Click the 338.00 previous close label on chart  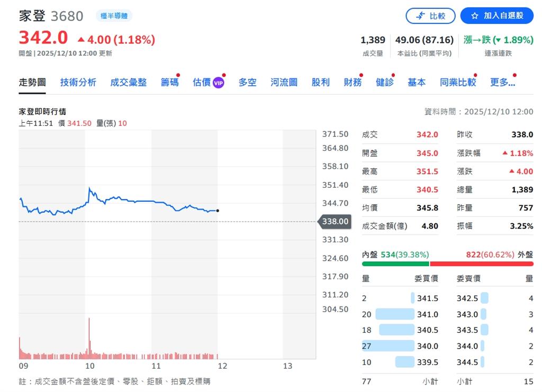point(335,222)
